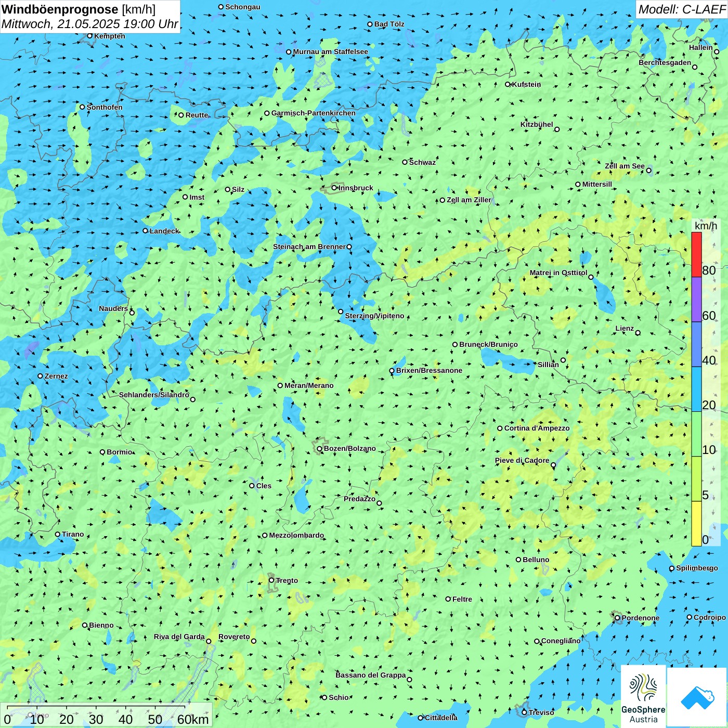Click the purple 60-80 legend color
The image size is (728, 728).
696,300
